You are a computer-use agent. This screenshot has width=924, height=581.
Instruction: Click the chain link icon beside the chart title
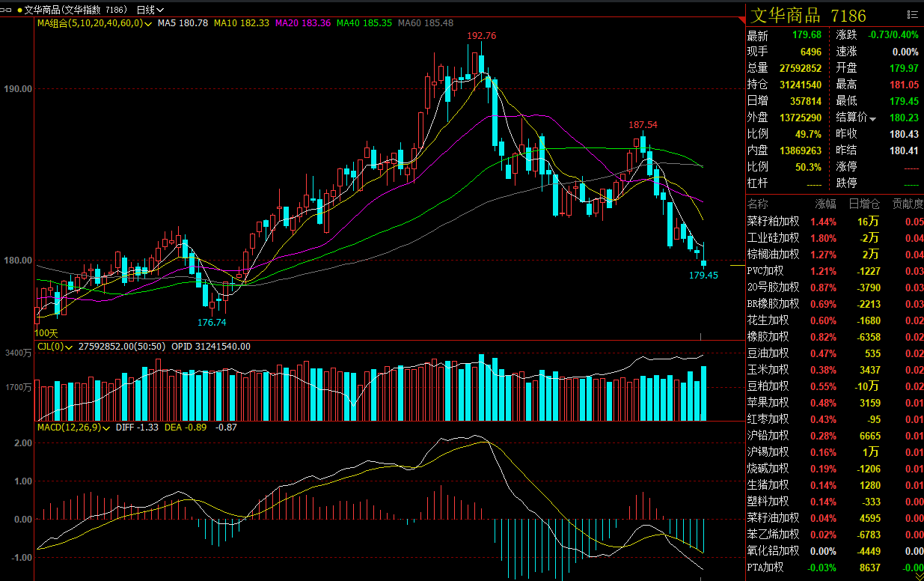[7, 10]
